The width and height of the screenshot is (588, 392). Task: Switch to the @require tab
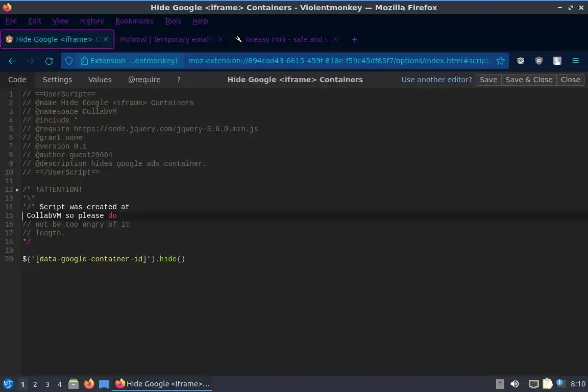[x=144, y=80]
